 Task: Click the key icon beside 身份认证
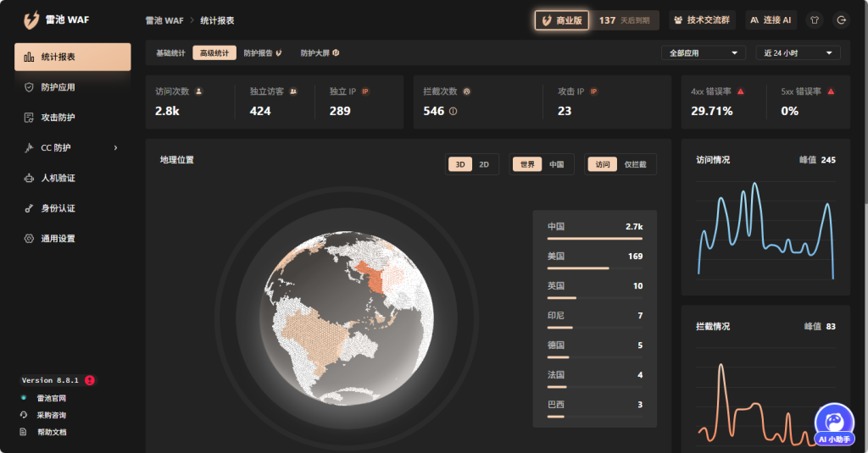[x=29, y=208]
